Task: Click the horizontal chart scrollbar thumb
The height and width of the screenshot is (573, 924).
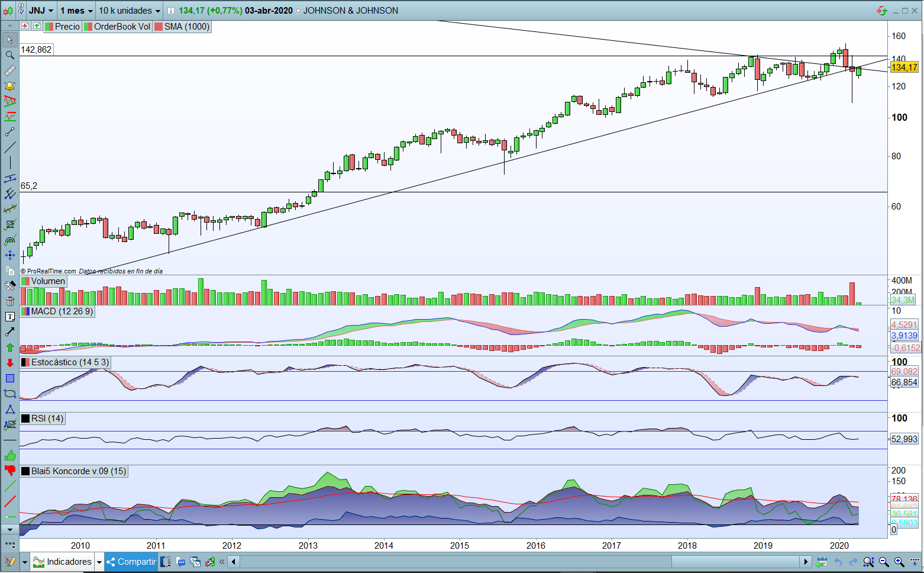Action: (736, 562)
